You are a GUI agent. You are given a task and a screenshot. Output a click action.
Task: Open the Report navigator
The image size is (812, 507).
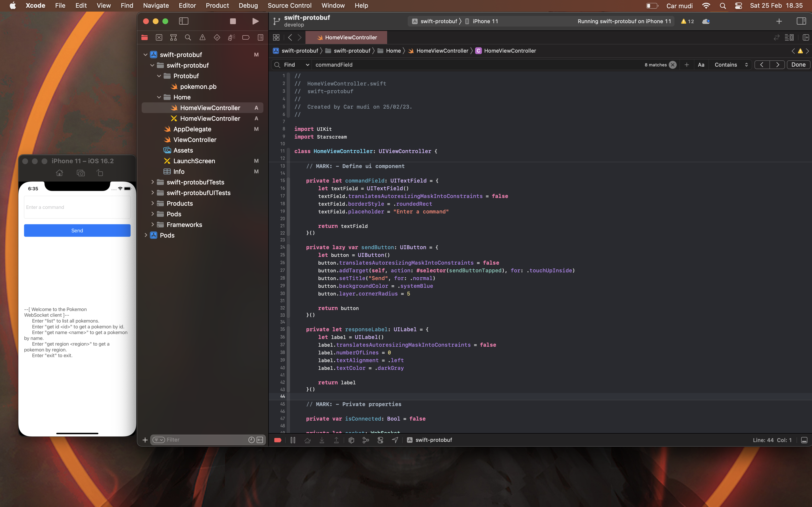point(260,37)
